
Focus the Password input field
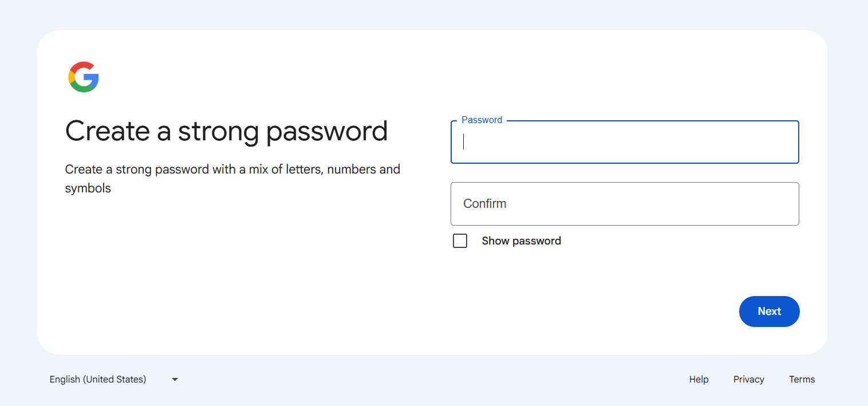(x=624, y=142)
